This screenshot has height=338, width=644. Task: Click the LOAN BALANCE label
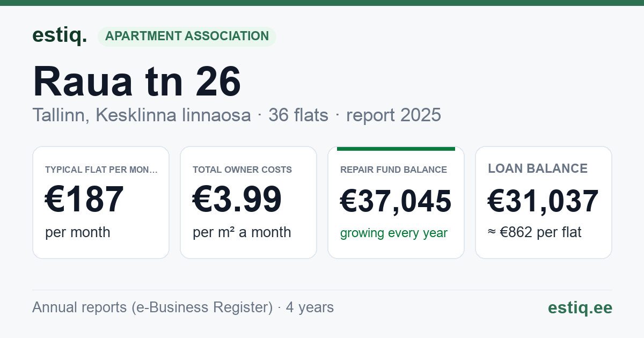coord(537,168)
